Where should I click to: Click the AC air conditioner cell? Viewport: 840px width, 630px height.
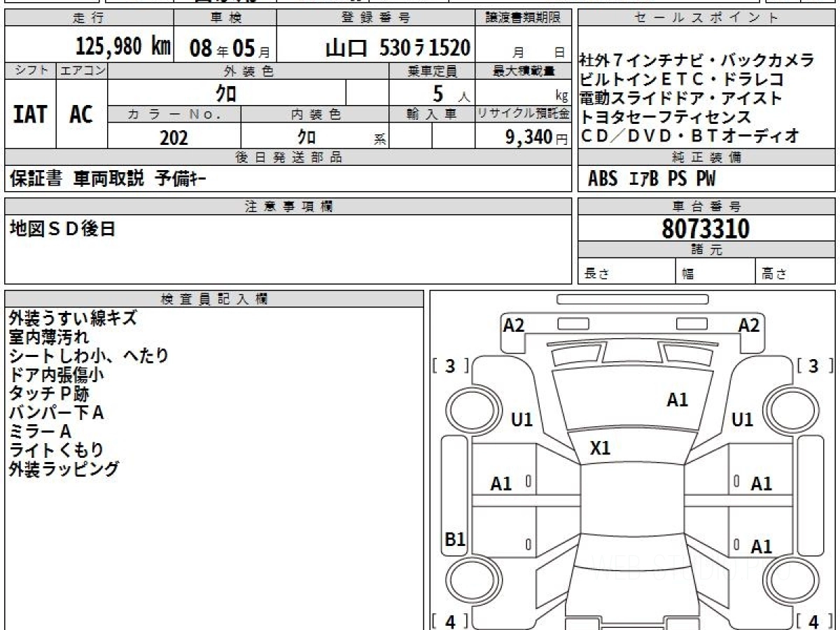coord(81,114)
